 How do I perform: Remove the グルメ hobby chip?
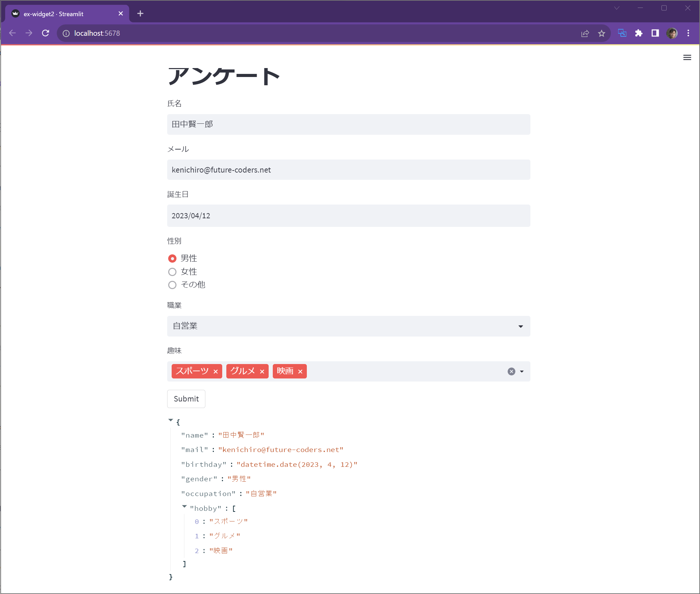click(262, 371)
